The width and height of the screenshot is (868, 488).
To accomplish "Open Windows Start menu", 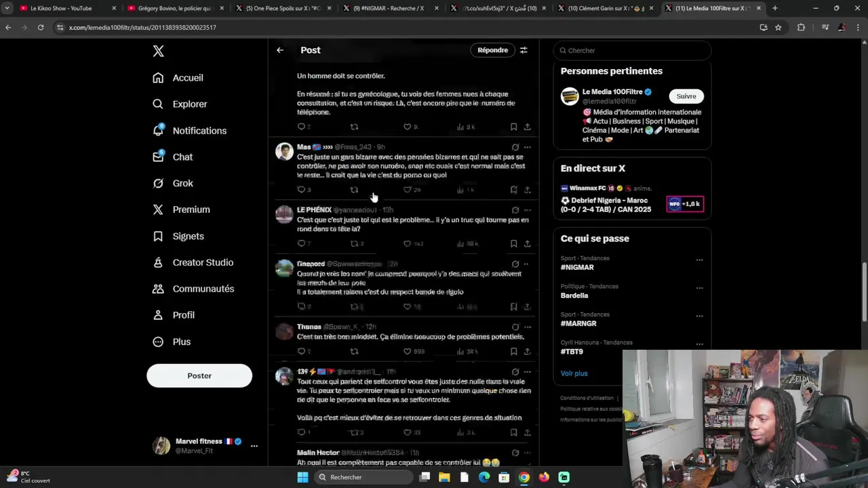I will click(x=302, y=477).
